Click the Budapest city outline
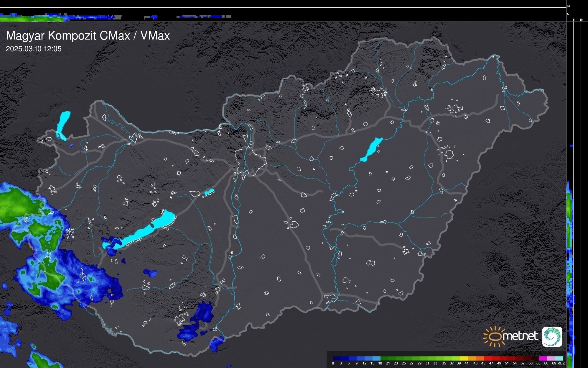This screenshot has width=588, height=368. coord(251,161)
